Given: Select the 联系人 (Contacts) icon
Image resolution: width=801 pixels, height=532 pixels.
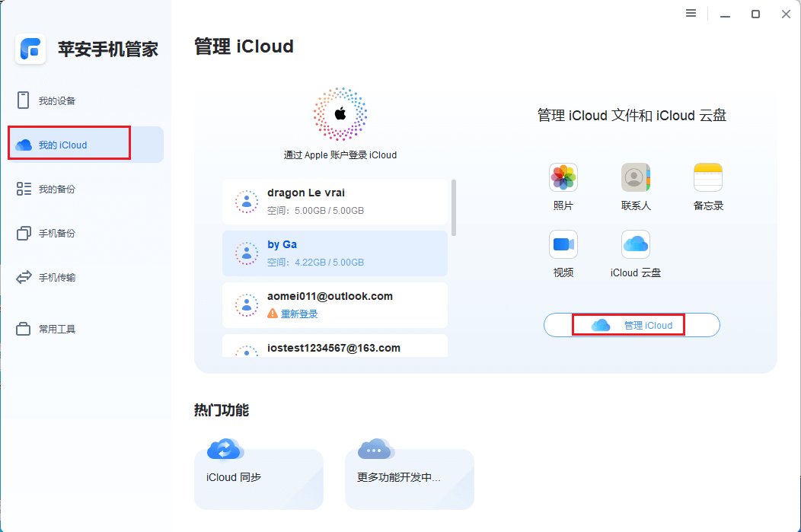Looking at the screenshot, I should click(635, 177).
